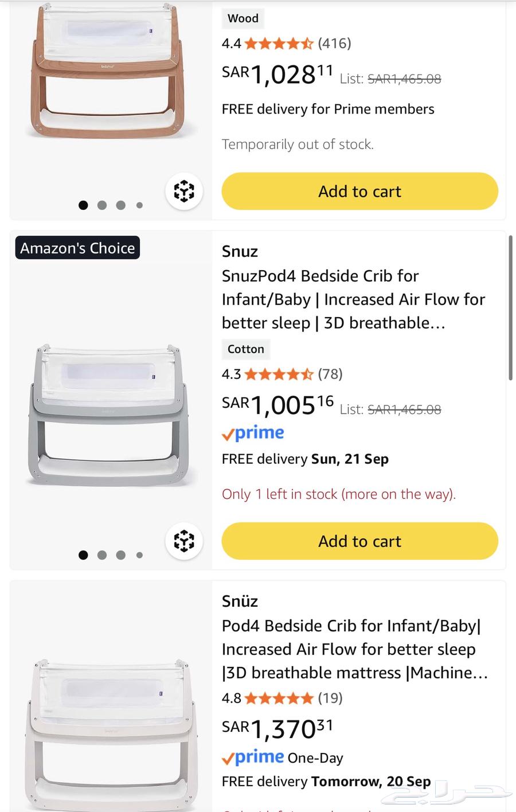Open Pod4 Bedside Crib Snüz product title

tap(354, 649)
